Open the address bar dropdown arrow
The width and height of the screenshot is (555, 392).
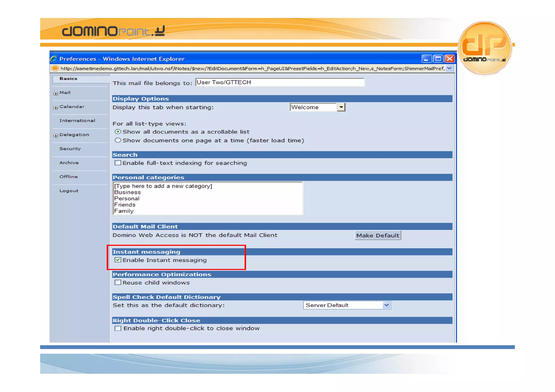pyautogui.click(x=449, y=68)
